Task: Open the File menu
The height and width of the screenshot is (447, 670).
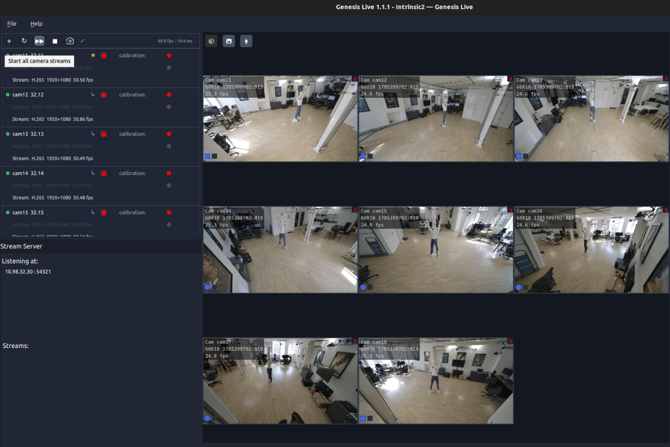Action: 12,24
